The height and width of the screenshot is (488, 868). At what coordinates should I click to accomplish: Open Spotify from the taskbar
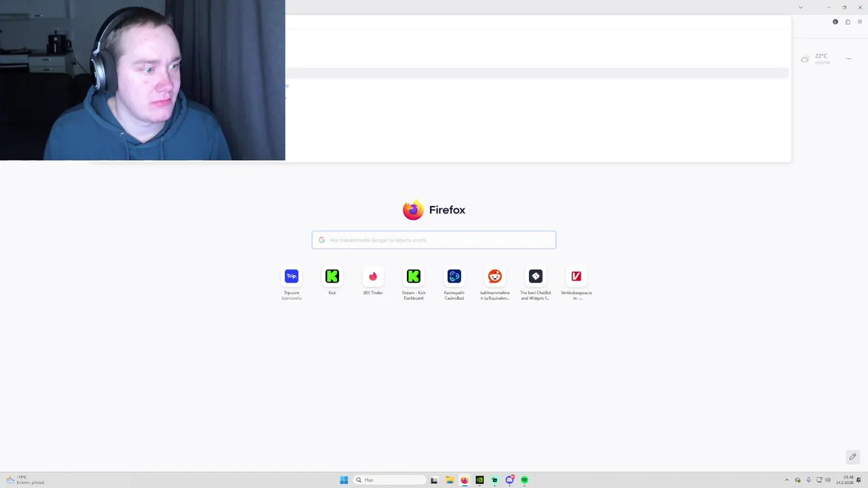(x=524, y=480)
